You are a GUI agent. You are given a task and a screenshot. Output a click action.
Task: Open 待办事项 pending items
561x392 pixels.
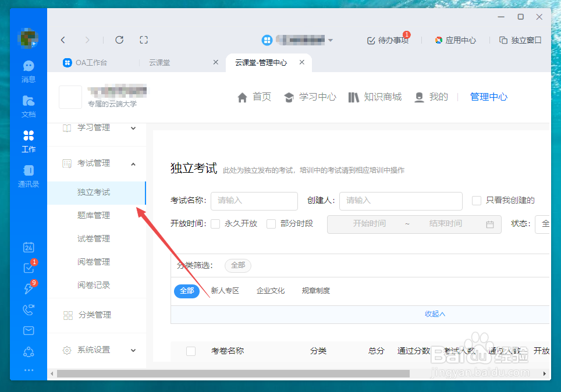pos(389,40)
